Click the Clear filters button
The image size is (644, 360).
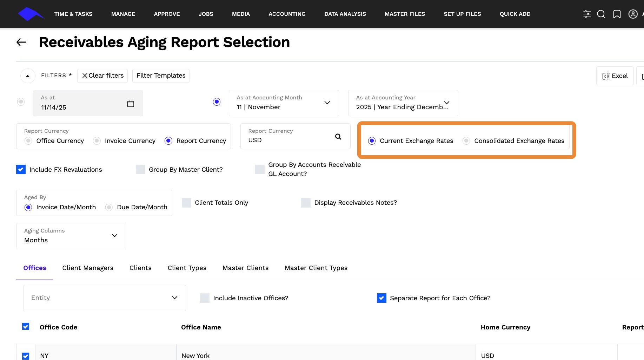[102, 76]
